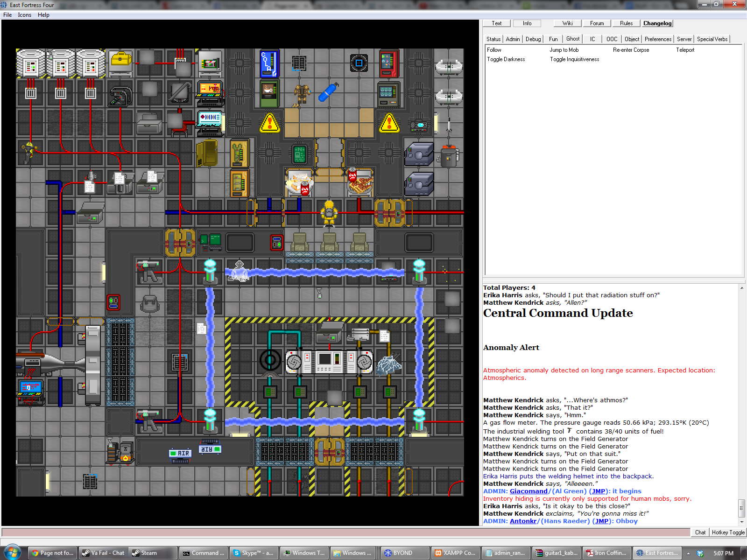Switch to the Status tab
This screenshot has width=747, height=560.
[493, 39]
